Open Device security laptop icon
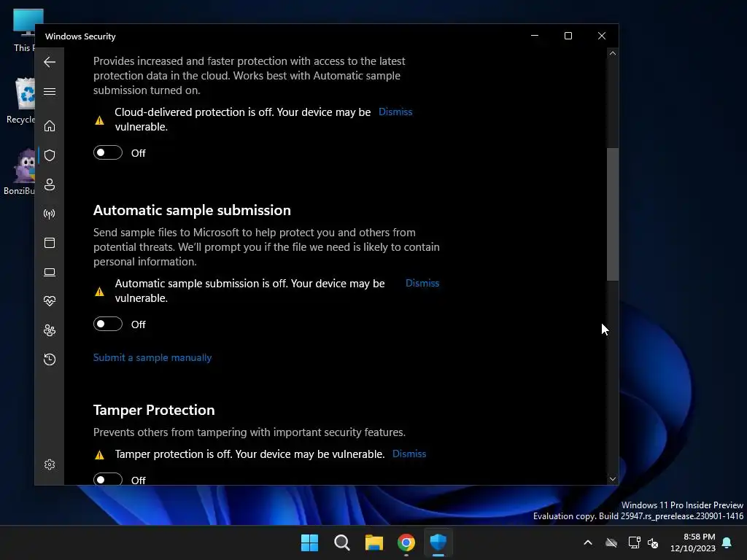Screen dimensions: 747x560 [50, 272]
